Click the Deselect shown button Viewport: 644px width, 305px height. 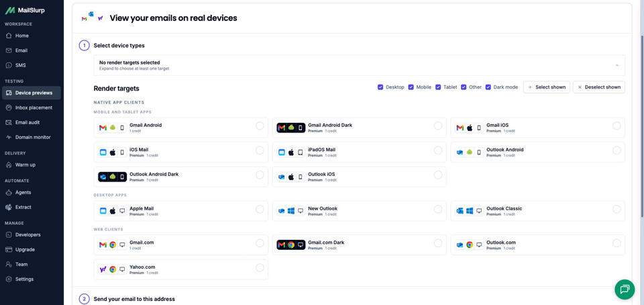pyautogui.click(x=599, y=87)
